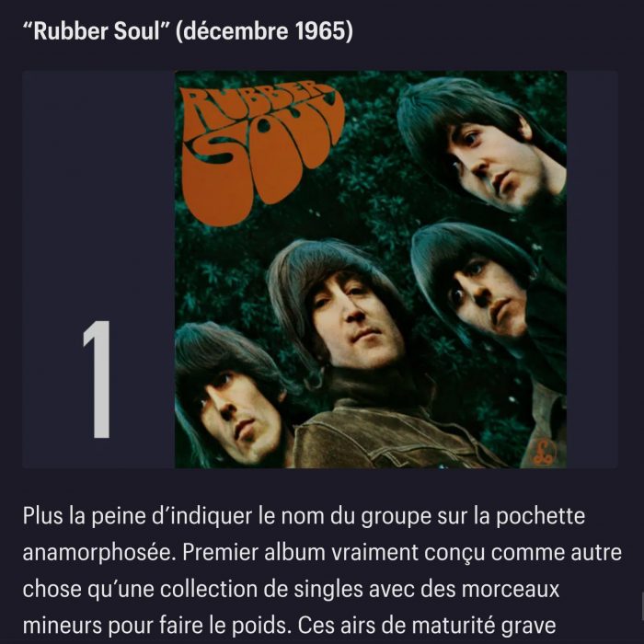Select the "Rubber Soul" (décembre 1965) heading
The image size is (644, 644).
(x=188, y=31)
